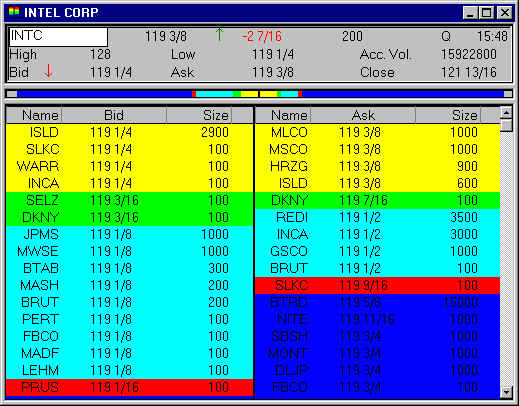The width and height of the screenshot is (519, 406).
Task: Click the Name header in the bid panel
Action: coord(34,115)
